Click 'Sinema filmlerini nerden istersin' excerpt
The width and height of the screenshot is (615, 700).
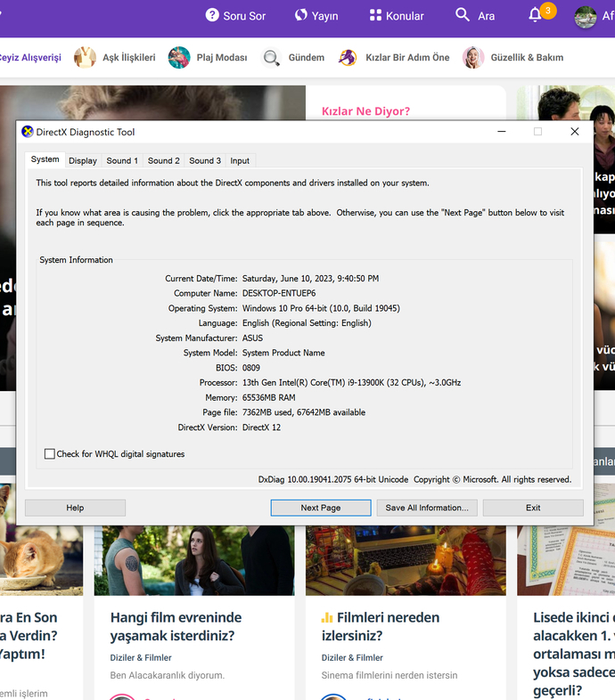click(x=389, y=675)
